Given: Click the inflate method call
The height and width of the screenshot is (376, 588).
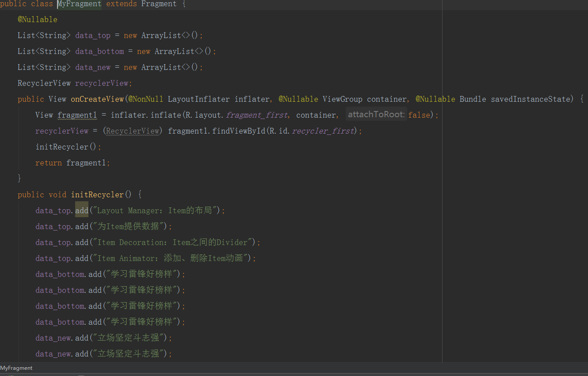Looking at the screenshot, I should (x=166, y=115).
